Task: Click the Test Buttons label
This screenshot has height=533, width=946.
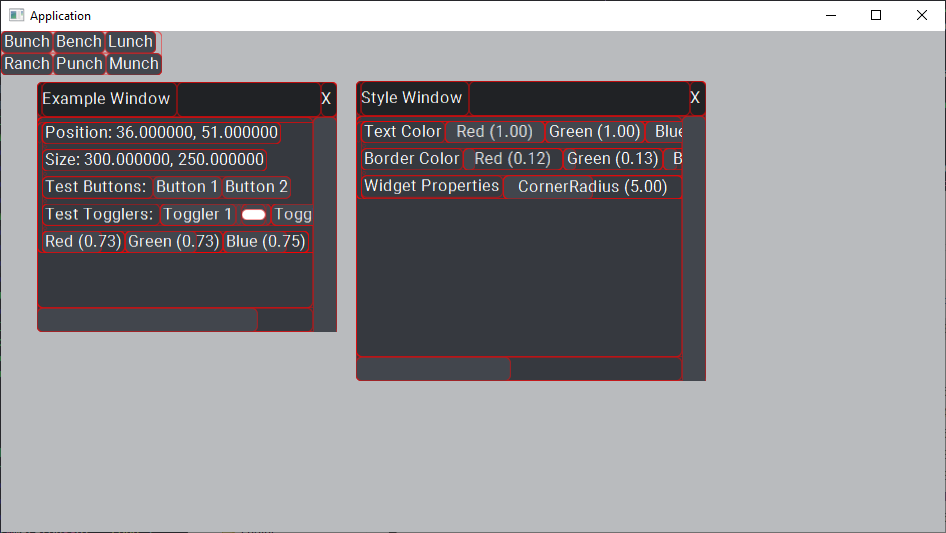Action: coord(96,187)
